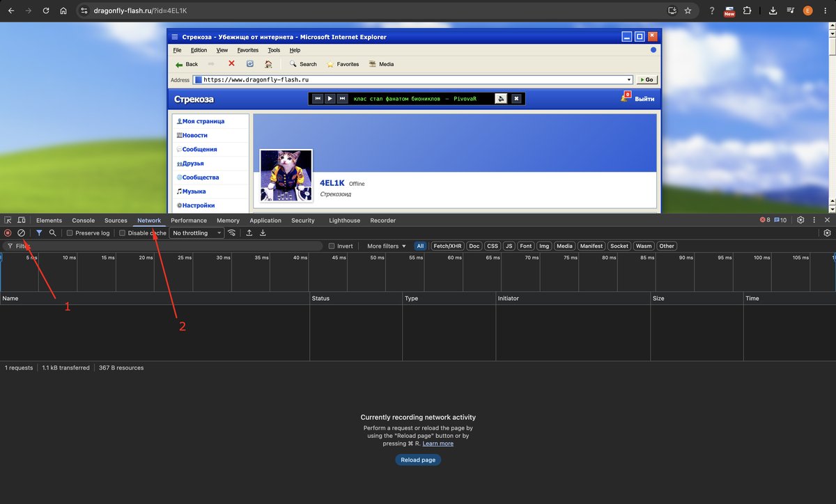Viewport: 836px width, 504px height.
Task: Clear the network log
Action: pyautogui.click(x=22, y=233)
